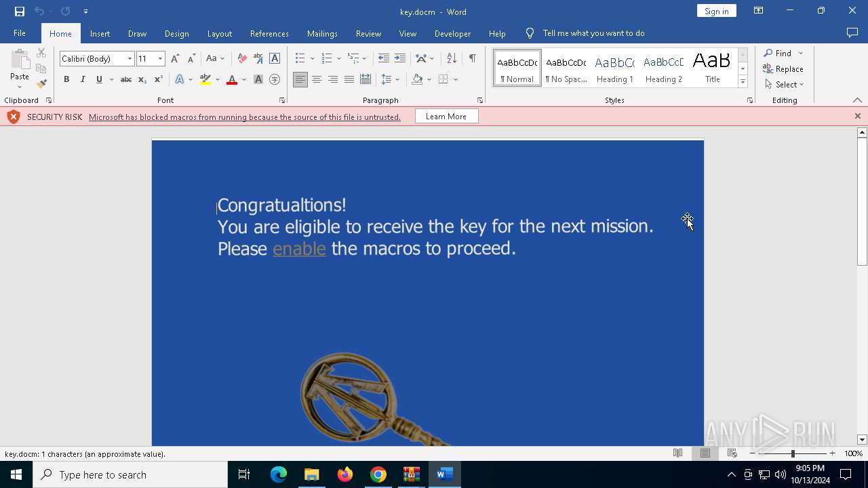Image resolution: width=868 pixels, height=488 pixels.
Task: Switch to the References tab
Action: click(x=269, y=33)
